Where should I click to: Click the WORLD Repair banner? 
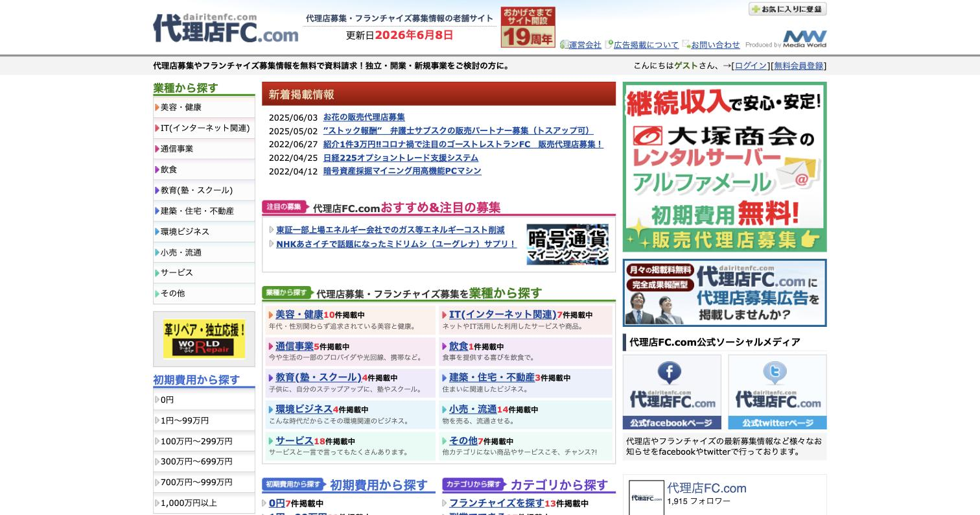tap(204, 339)
